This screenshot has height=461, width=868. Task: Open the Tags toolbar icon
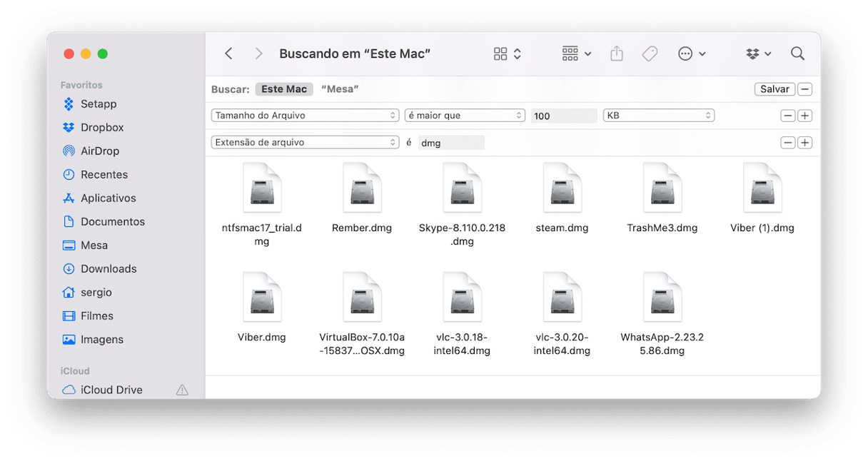tap(650, 54)
